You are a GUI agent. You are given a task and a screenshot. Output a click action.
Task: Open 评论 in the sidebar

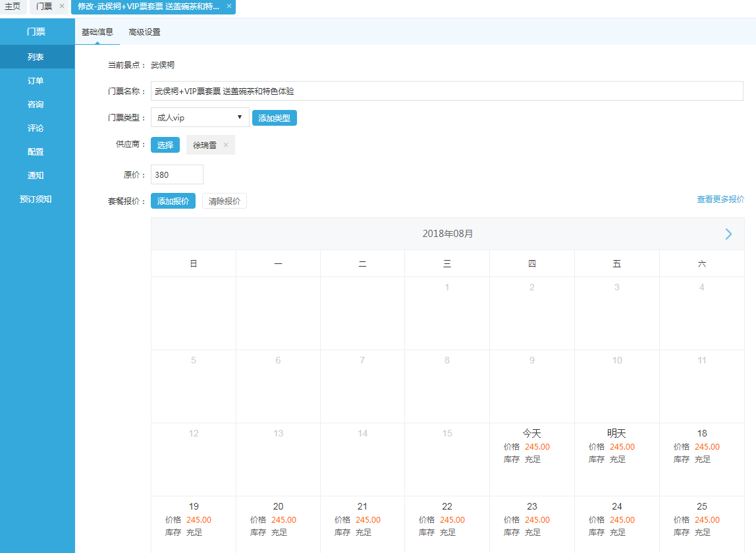pyautogui.click(x=36, y=128)
